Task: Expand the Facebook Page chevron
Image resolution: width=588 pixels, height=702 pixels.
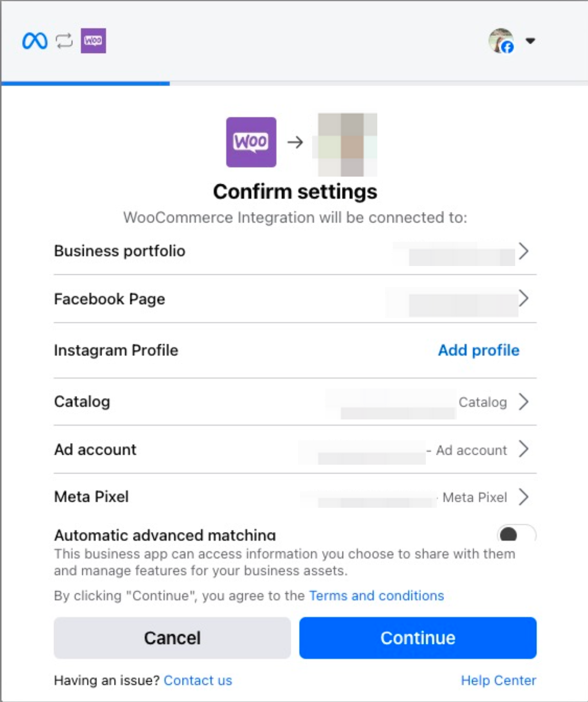Action: tap(523, 299)
